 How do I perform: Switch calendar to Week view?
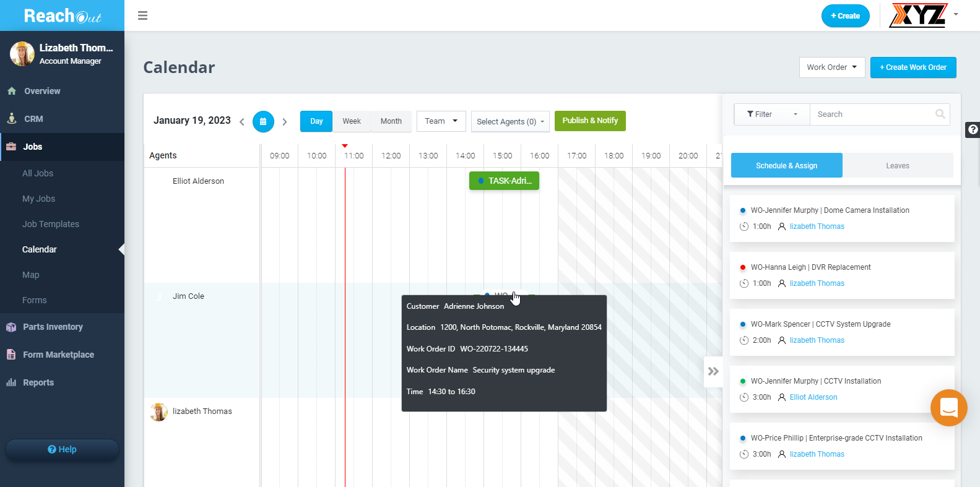tap(352, 121)
